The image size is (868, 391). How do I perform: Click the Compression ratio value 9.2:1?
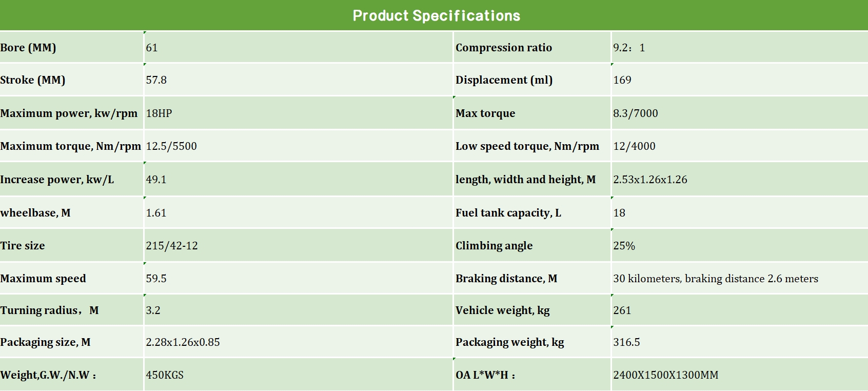pyautogui.click(x=629, y=48)
